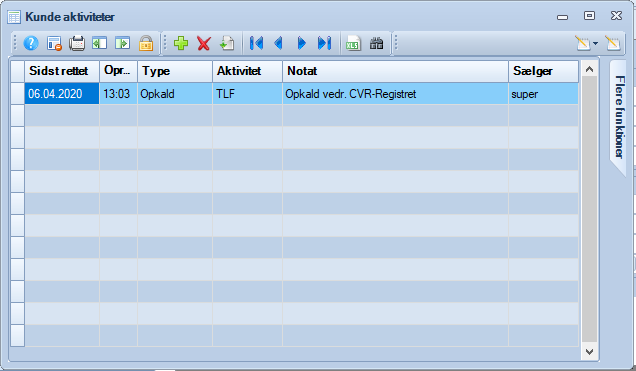Open the Flere funktioner side tab
Image resolution: width=636 pixels, height=371 pixels.
618,118
